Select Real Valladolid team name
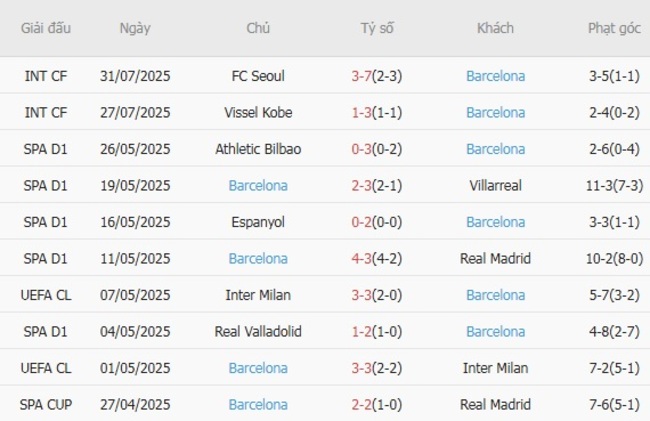This screenshot has width=650, height=421. click(x=258, y=332)
